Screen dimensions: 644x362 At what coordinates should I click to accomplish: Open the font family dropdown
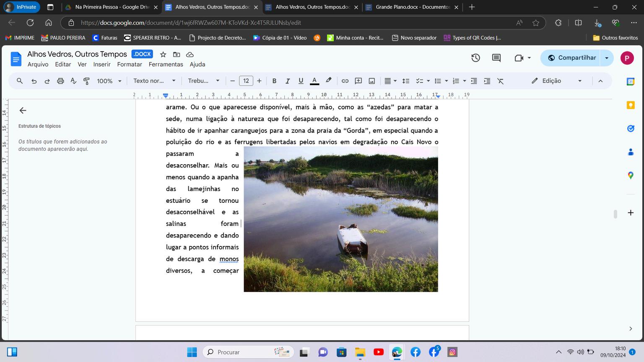tap(204, 81)
